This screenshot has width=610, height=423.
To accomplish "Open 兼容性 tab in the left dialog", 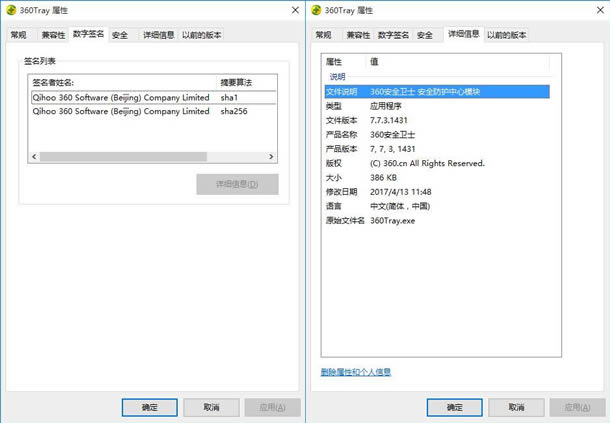I will click(51, 35).
